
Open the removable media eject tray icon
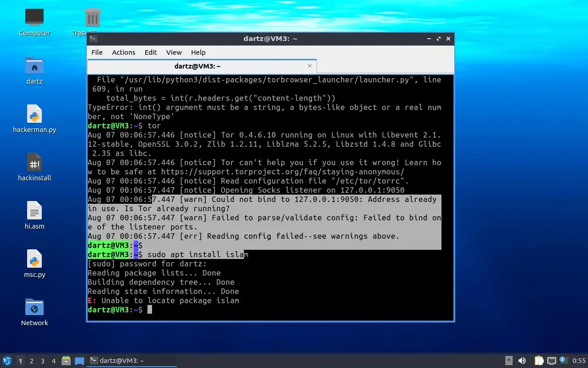coord(509,361)
